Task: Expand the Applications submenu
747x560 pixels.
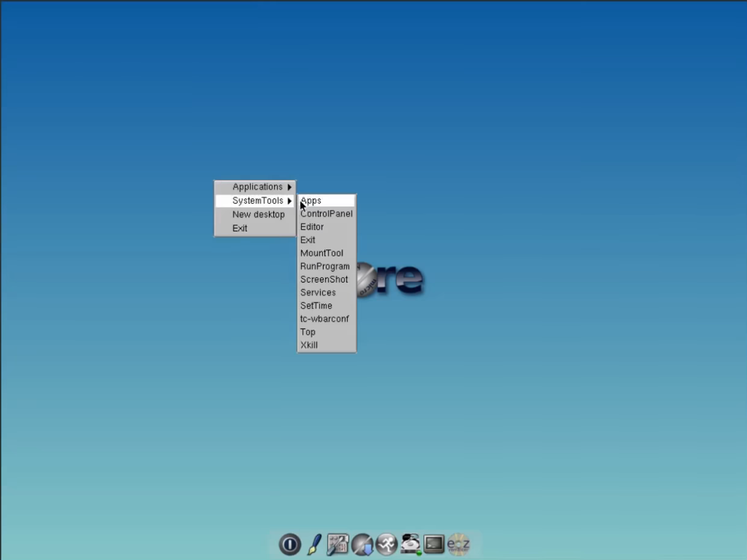Action: [x=257, y=187]
